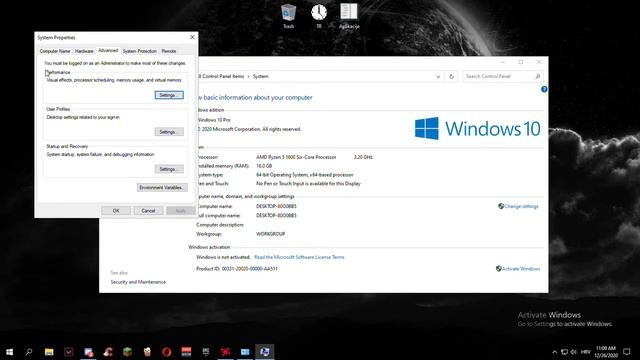This screenshot has width=640, height=360.
Task: Open the Windows Start menu
Action: (x=9, y=351)
